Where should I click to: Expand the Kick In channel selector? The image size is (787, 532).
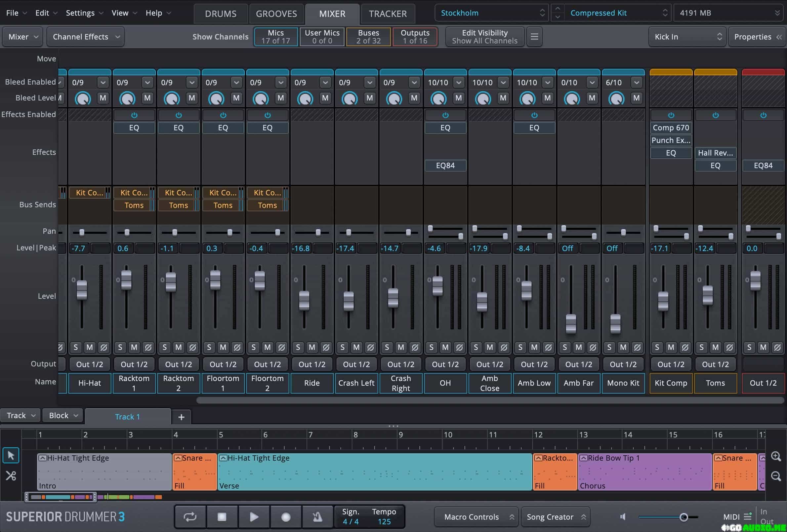click(687, 37)
